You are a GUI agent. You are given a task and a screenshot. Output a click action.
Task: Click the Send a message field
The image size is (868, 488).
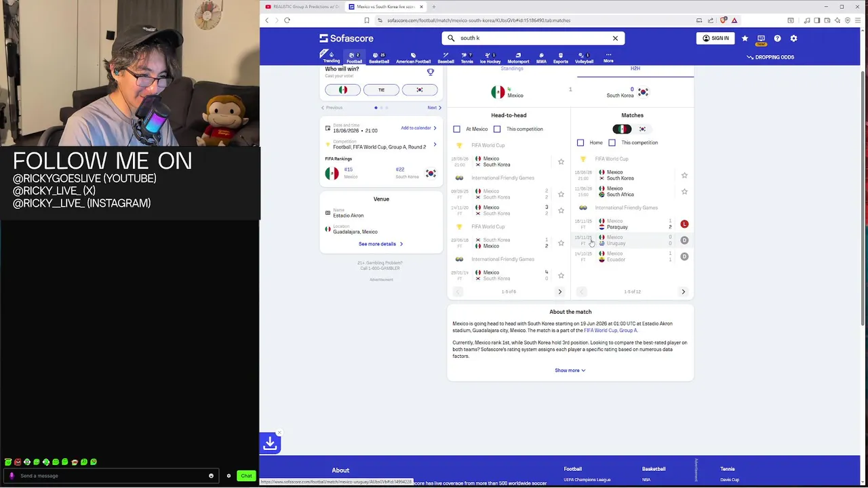click(x=112, y=476)
